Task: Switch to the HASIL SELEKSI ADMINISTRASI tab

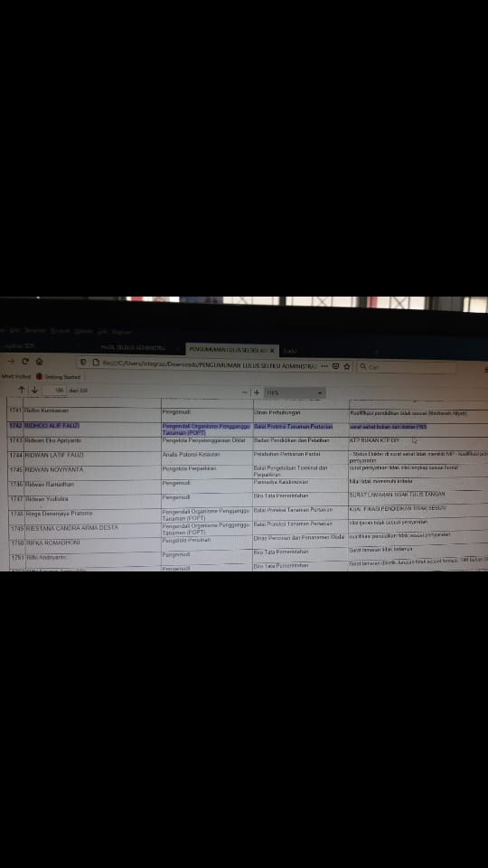Action: 133,347
